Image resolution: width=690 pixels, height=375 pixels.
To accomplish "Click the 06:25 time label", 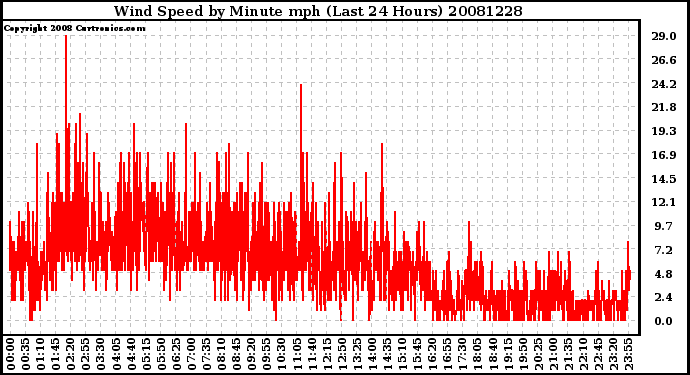I will point(176,354).
